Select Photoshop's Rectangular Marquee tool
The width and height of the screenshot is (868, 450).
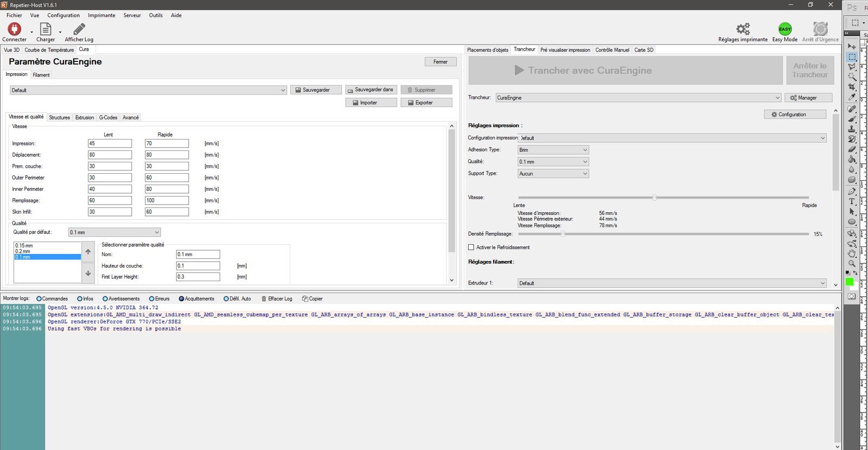click(852, 57)
